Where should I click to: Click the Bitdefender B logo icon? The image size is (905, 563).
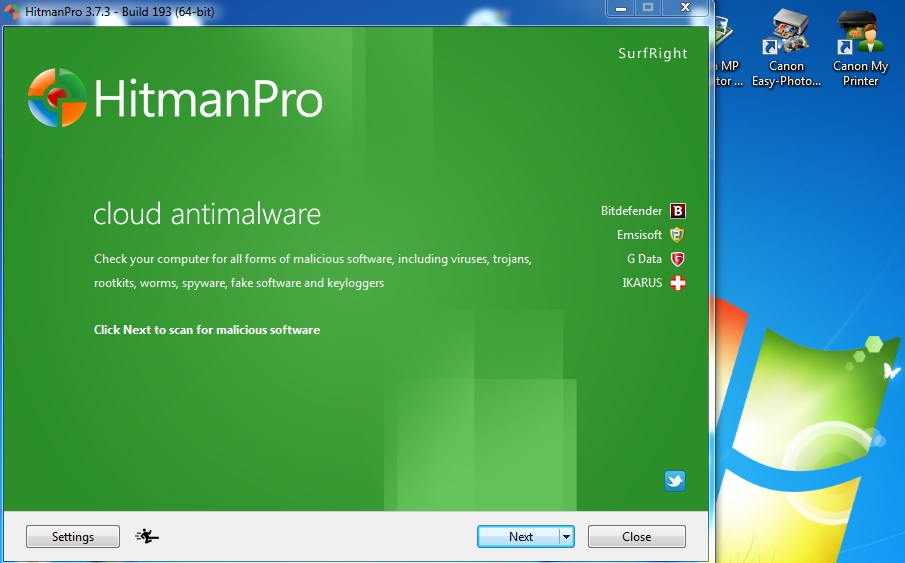[678, 211]
